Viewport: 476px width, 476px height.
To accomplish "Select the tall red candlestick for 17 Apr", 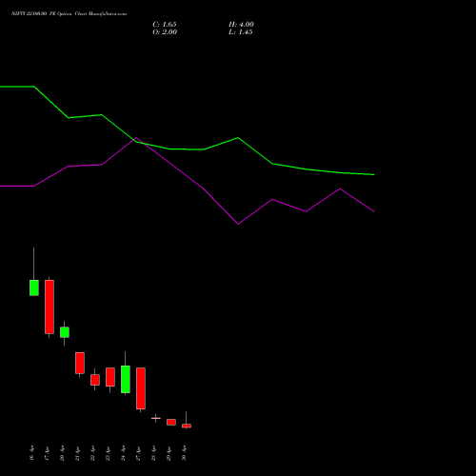I will (x=50, y=307).
